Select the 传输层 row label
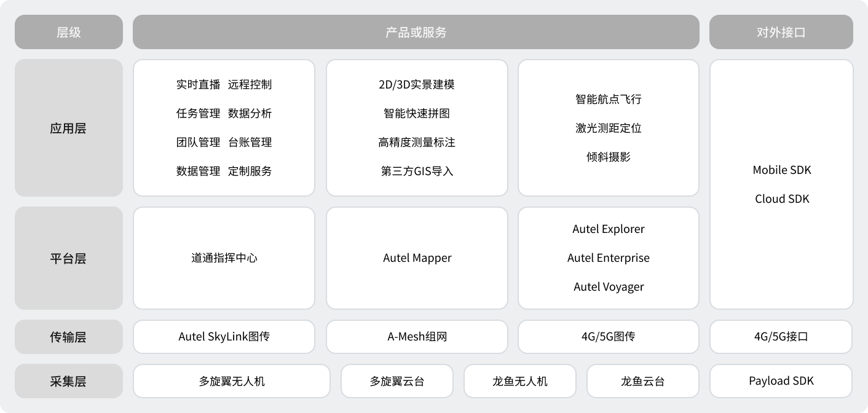Screen dimensions: 868x413 pos(69,337)
